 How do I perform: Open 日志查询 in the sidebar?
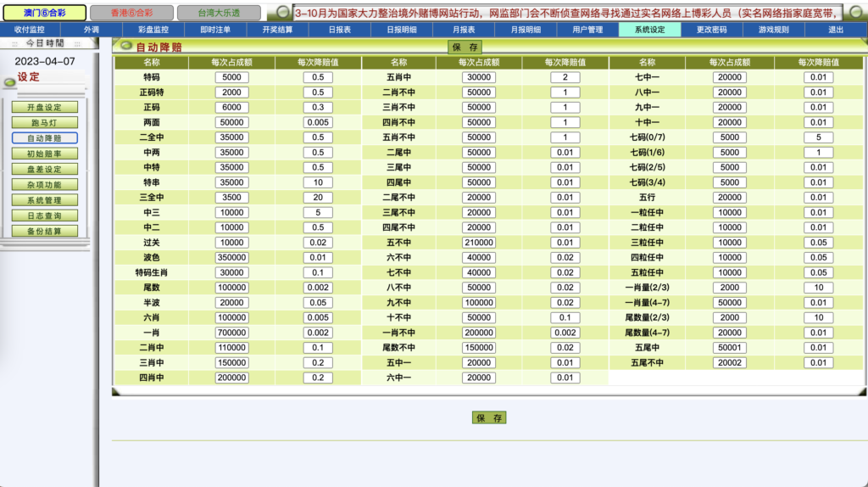pos(44,216)
